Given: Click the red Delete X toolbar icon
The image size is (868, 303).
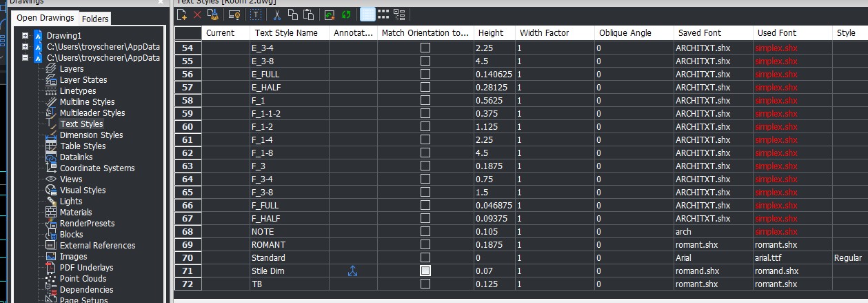Looking at the screenshot, I should point(197,14).
